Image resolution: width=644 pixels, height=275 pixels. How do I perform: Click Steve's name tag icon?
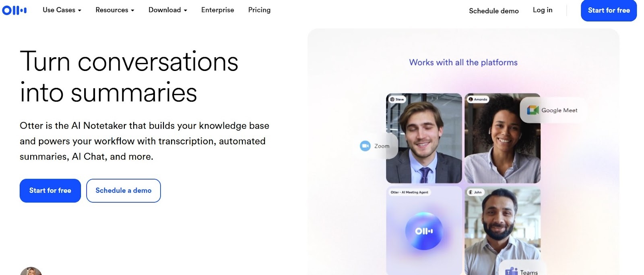[392, 99]
